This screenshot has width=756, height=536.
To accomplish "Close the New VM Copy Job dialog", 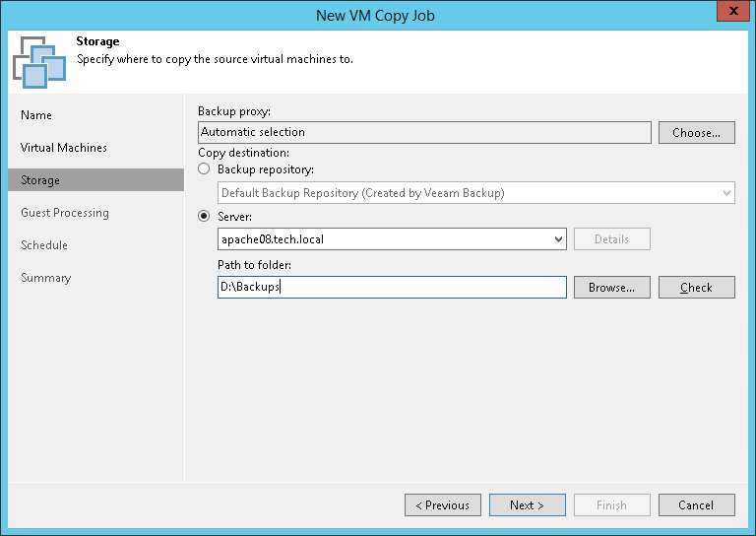I will pos(729,14).
